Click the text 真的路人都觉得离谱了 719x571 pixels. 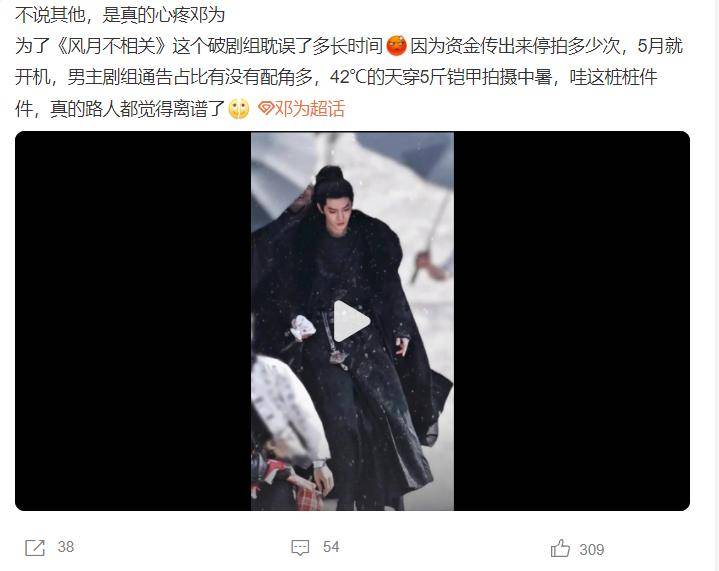(138, 109)
